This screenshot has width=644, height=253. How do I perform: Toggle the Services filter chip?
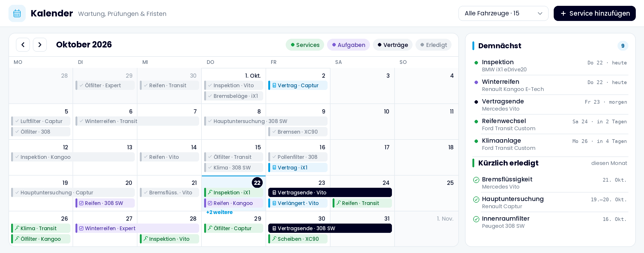[x=305, y=45]
